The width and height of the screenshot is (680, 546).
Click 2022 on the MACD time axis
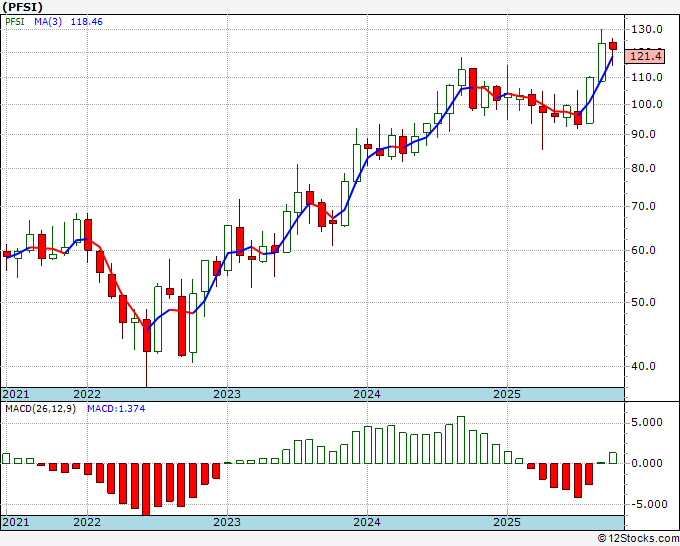pyautogui.click(x=87, y=522)
